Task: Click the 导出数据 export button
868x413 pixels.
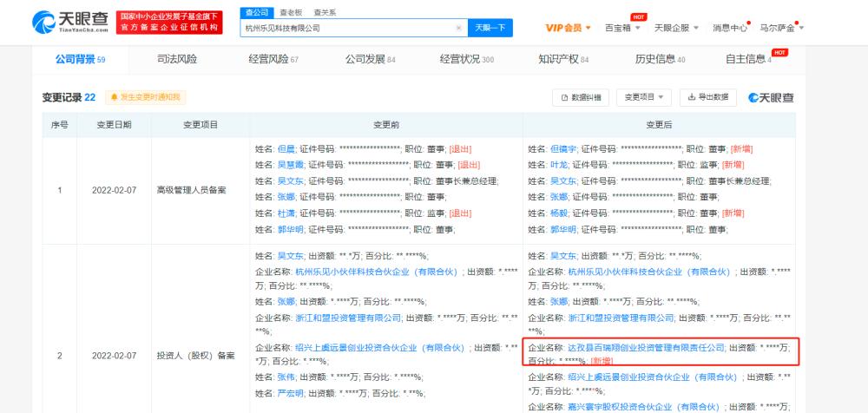Action: [x=708, y=97]
